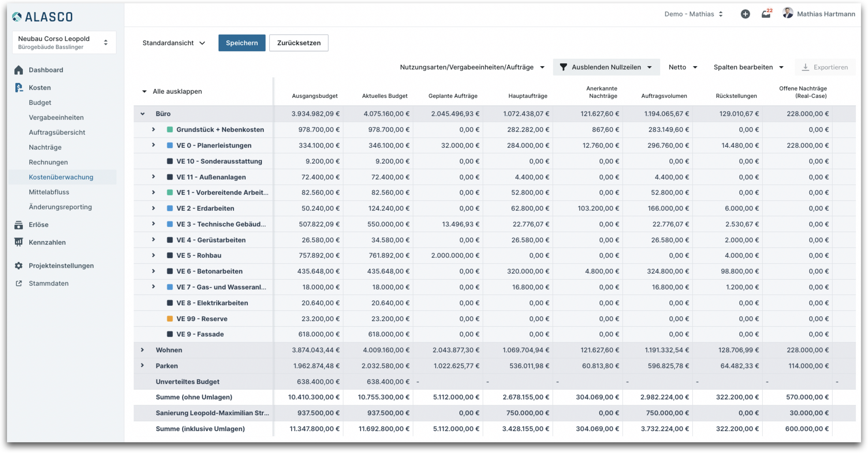The width and height of the screenshot is (868, 453).
Task: Click VE 2 - Erdarbeiten value 103.200,00 €
Action: 598,208
